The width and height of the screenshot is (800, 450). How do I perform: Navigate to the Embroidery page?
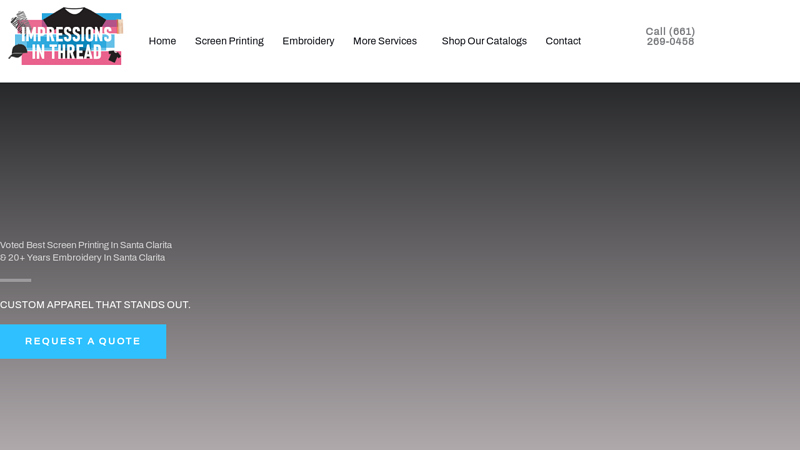click(308, 41)
